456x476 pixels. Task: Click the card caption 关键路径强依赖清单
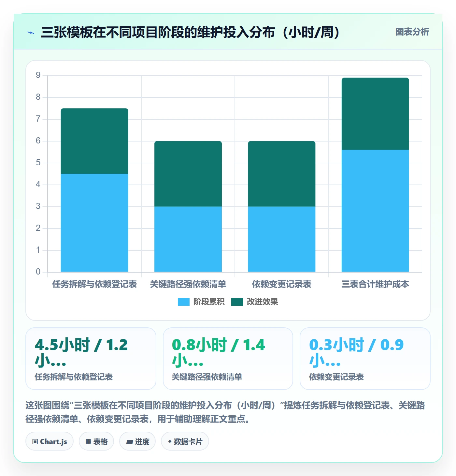(x=207, y=377)
